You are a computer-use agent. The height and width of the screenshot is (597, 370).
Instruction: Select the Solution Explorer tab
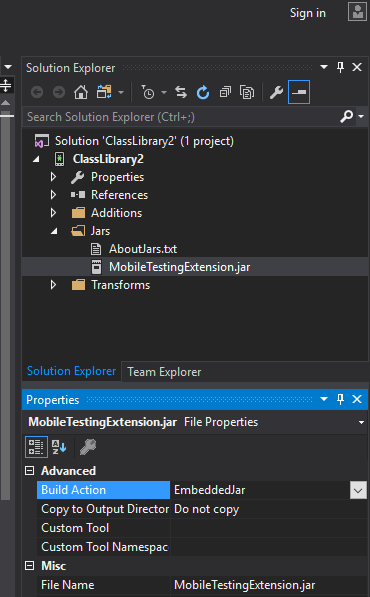pos(71,371)
